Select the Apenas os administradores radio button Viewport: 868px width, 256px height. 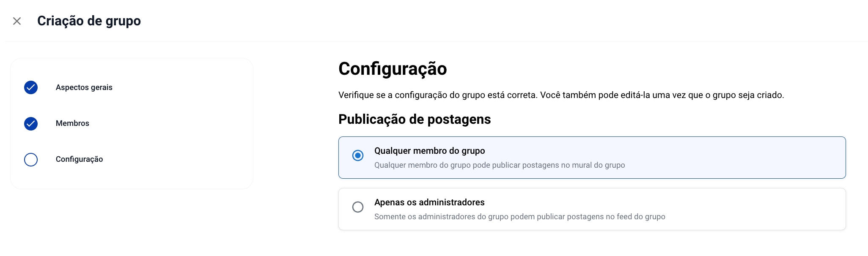(358, 207)
